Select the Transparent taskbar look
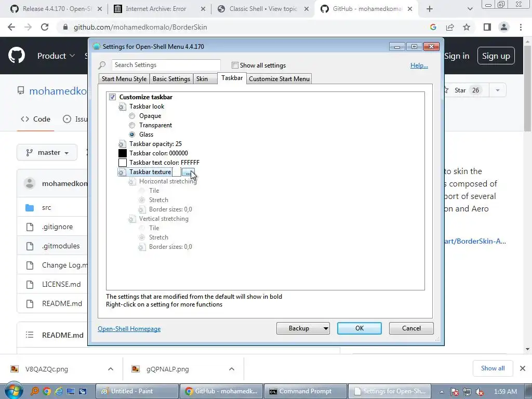This screenshot has width=532, height=399. (132, 125)
